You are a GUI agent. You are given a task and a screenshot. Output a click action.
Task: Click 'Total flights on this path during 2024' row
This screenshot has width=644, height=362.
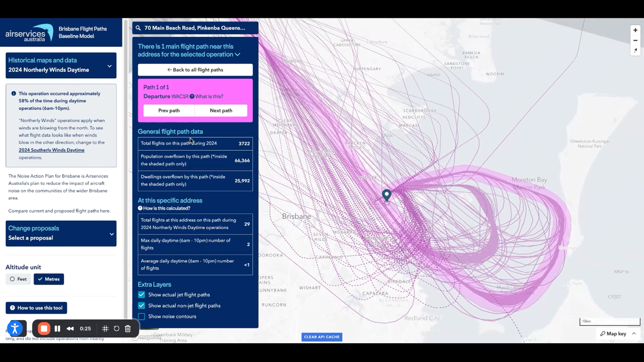tap(195, 144)
